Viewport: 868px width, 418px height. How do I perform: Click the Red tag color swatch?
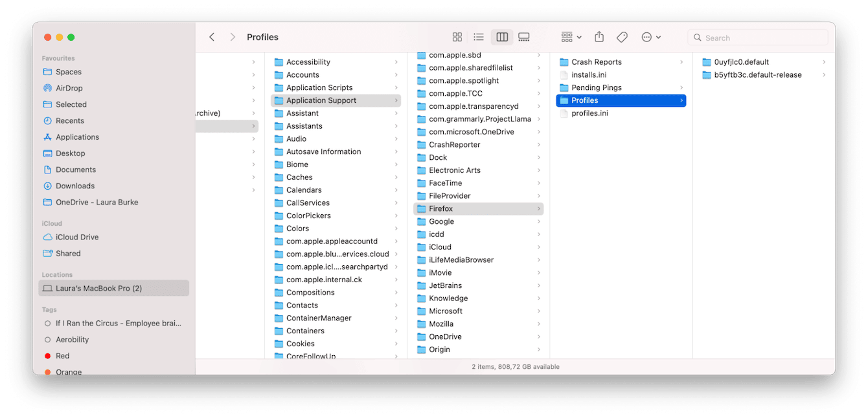point(49,355)
